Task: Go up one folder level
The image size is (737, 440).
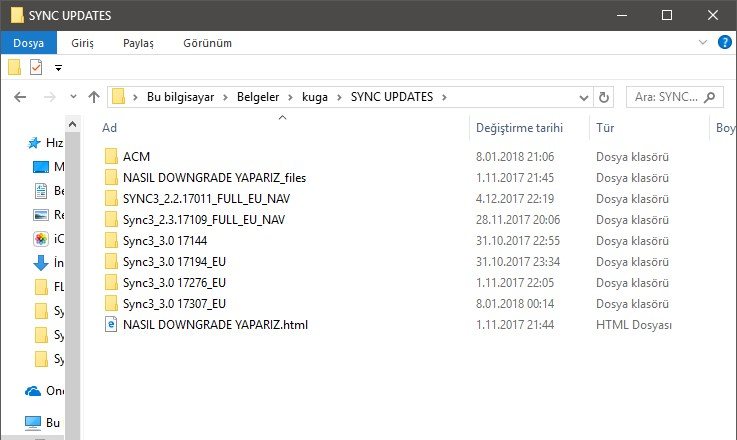Action: coord(94,97)
